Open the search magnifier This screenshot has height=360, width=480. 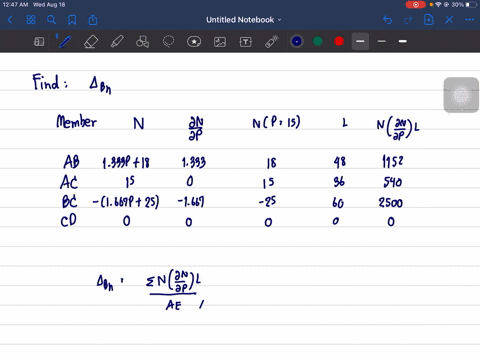51,20
